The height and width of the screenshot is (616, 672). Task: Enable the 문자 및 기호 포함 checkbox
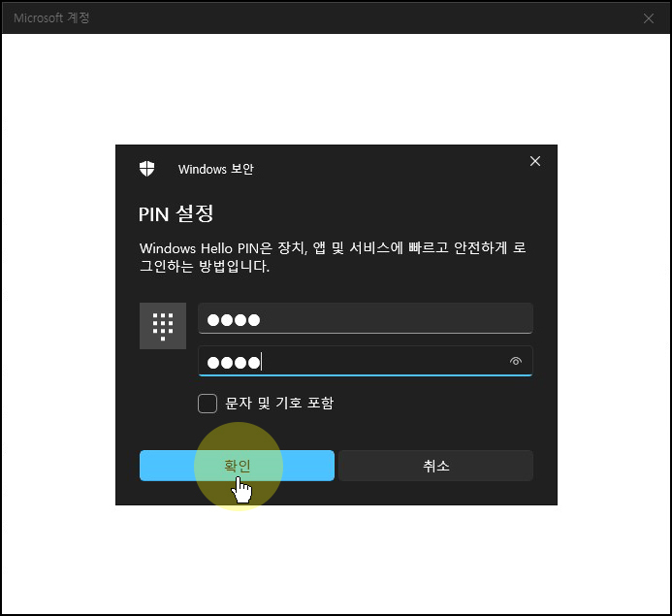(x=208, y=404)
